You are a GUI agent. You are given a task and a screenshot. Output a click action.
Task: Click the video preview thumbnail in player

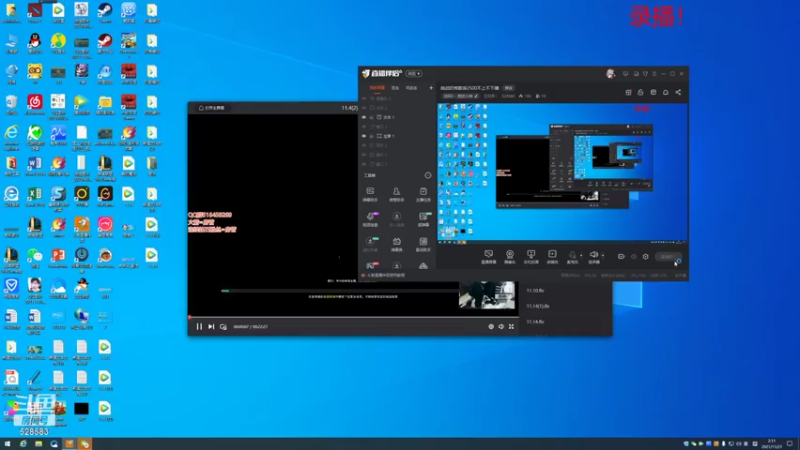(x=487, y=294)
